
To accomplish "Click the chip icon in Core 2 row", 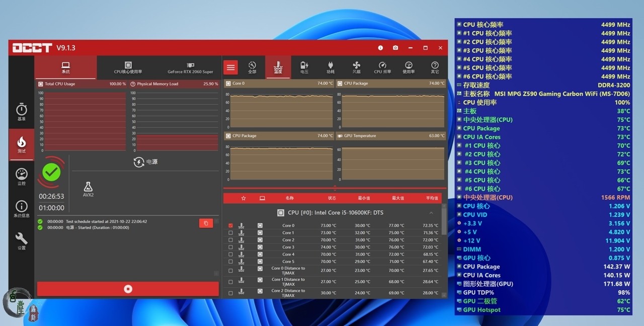I will (x=260, y=240).
